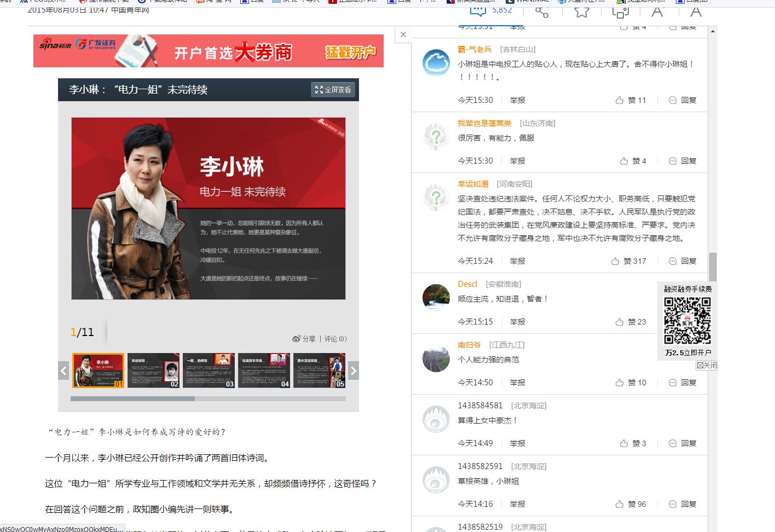Like the comment 草根英雄，小琳姐
This screenshot has width=775, height=532.
pyautogui.click(x=631, y=504)
